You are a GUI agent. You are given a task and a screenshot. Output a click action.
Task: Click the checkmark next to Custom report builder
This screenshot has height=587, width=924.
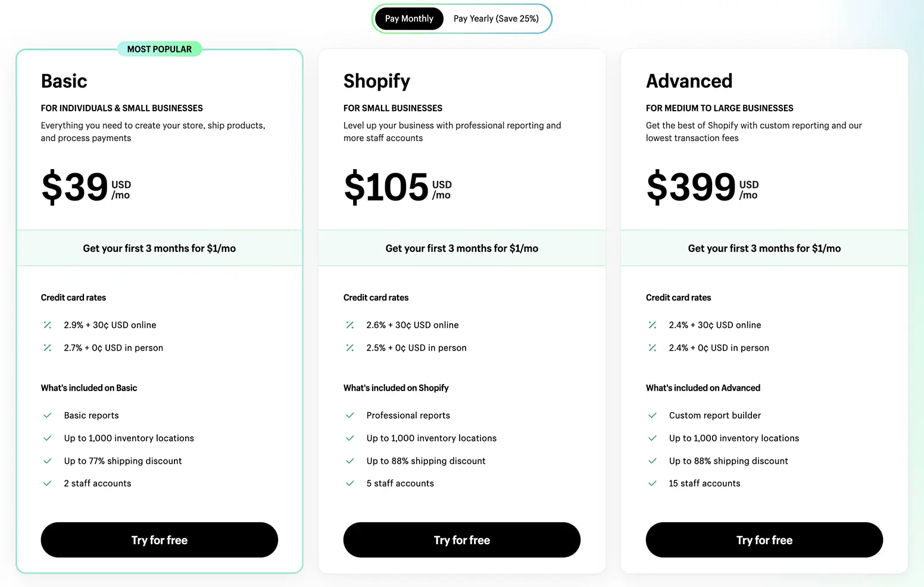653,415
